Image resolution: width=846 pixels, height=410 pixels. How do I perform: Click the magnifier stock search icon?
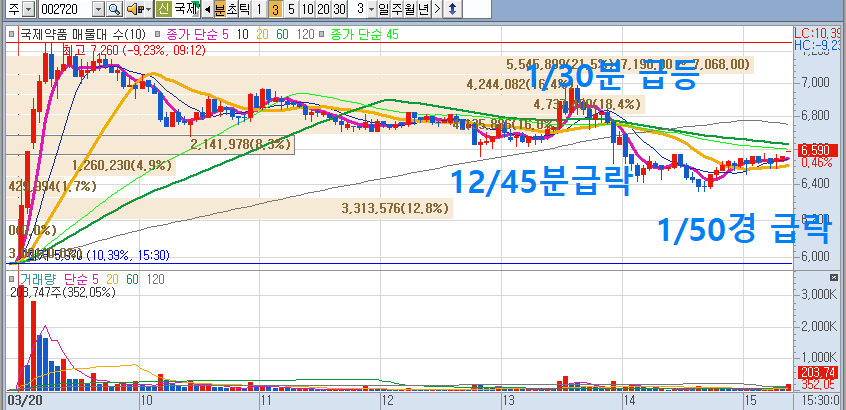pos(114,9)
